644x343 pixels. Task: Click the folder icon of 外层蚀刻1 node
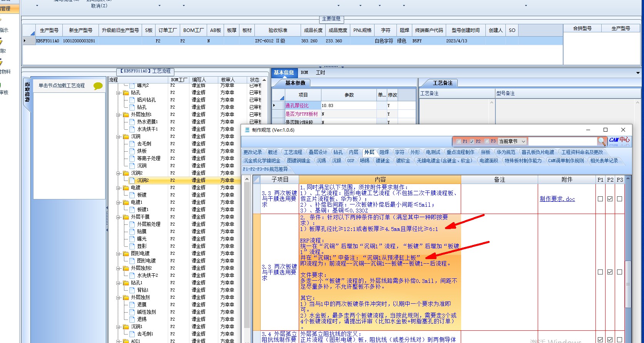(126, 114)
